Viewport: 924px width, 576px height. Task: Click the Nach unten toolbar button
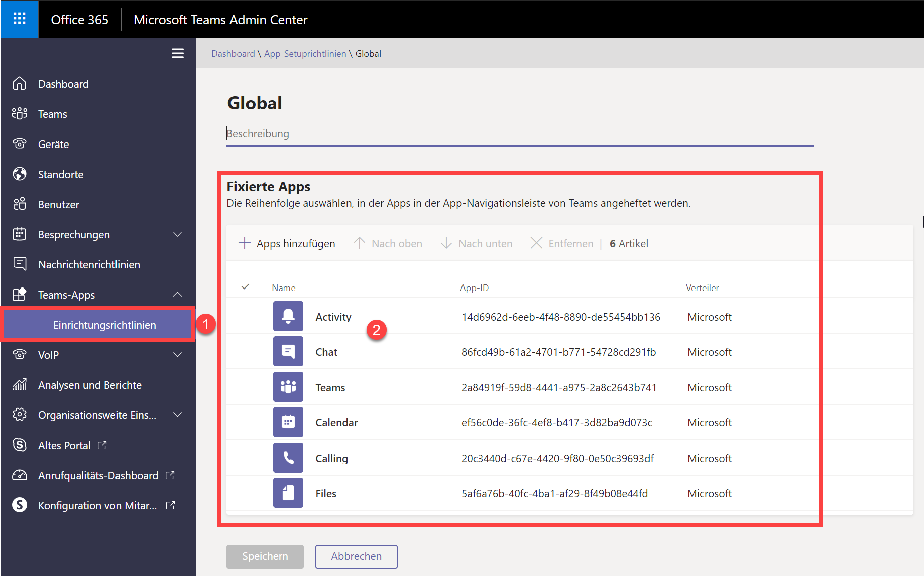(x=476, y=243)
